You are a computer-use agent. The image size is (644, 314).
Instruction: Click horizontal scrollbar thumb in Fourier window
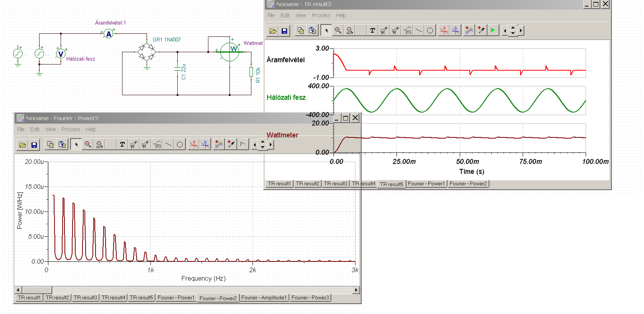37,290
